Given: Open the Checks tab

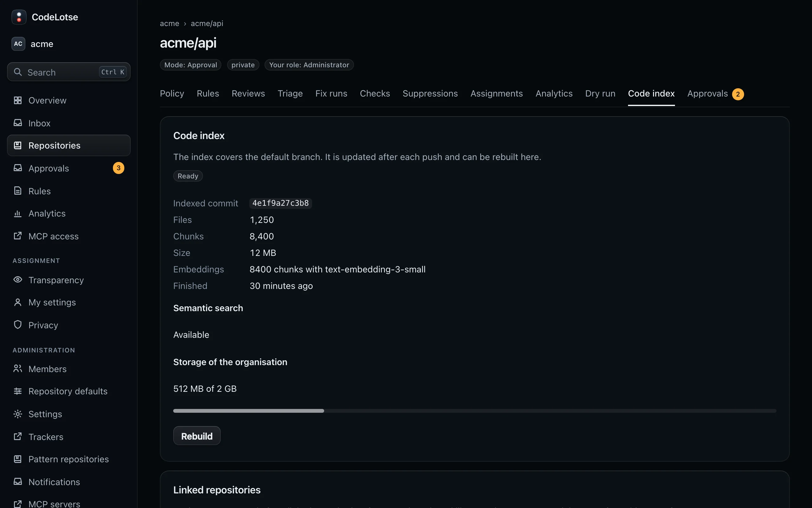Looking at the screenshot, I should 375,93.
